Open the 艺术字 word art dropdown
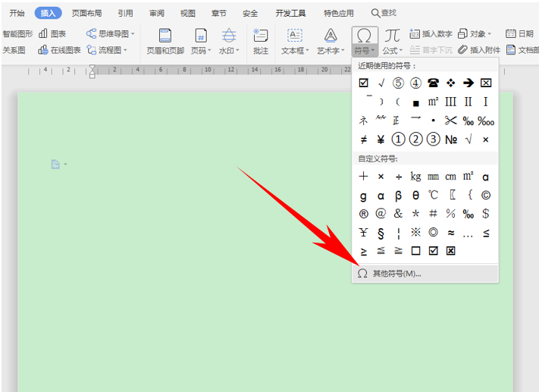The width and height of the screenshot is (539, 392). [x=331, y=42]
